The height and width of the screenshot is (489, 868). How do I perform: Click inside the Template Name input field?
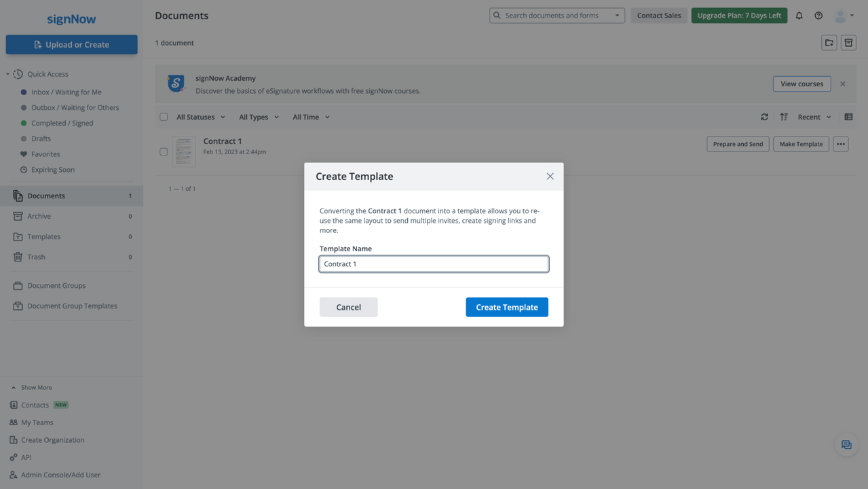[434, 264]
